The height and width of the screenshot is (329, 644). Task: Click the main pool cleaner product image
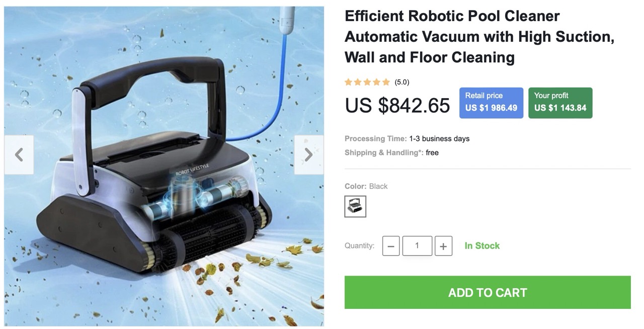pyautogui.click(x=164, y=166)
